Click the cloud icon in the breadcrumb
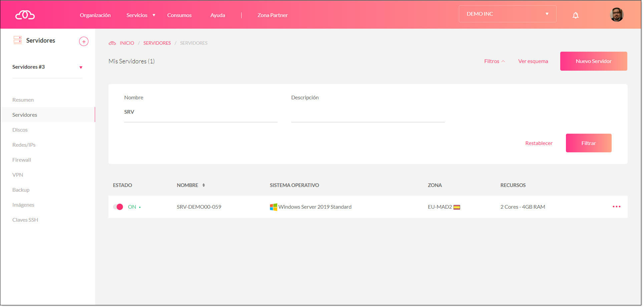644x308 pixels. point(112,43)
